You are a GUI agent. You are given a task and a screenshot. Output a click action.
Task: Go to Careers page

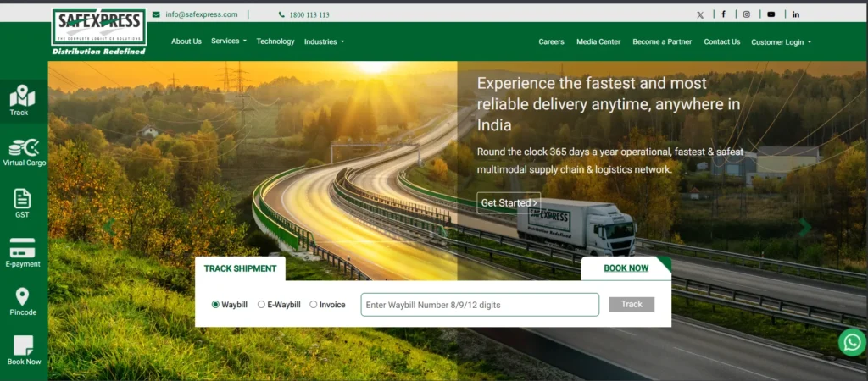pyautogui.click(x=551, y=42)
